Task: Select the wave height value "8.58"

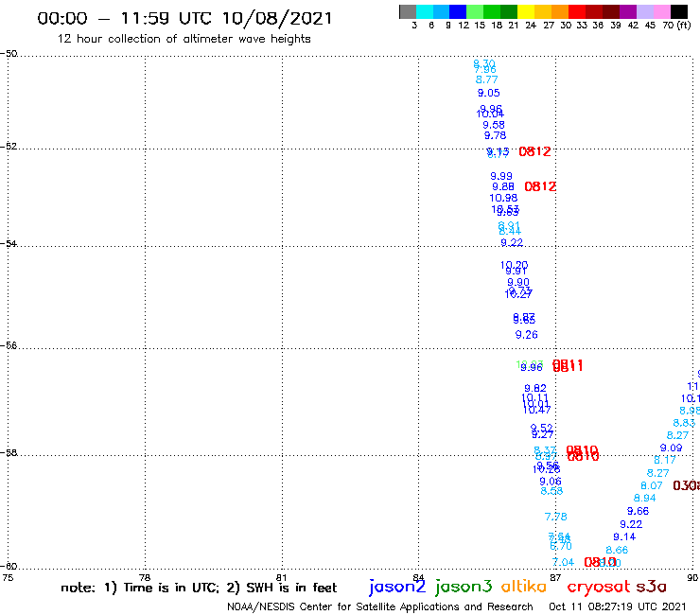Action: [x=551, y=491]
